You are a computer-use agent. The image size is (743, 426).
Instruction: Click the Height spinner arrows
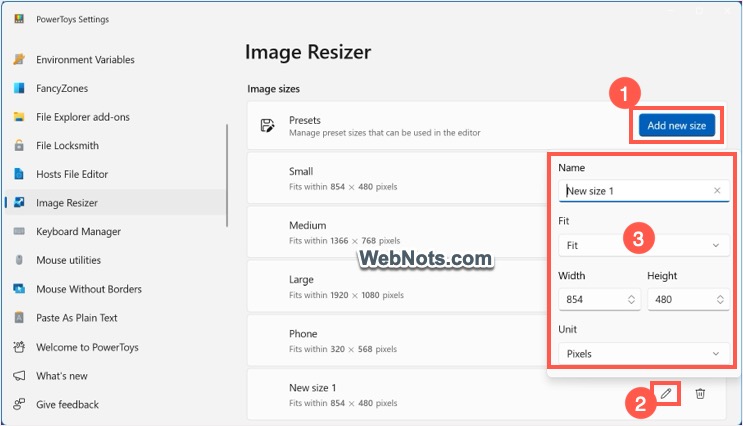(720, 299)
